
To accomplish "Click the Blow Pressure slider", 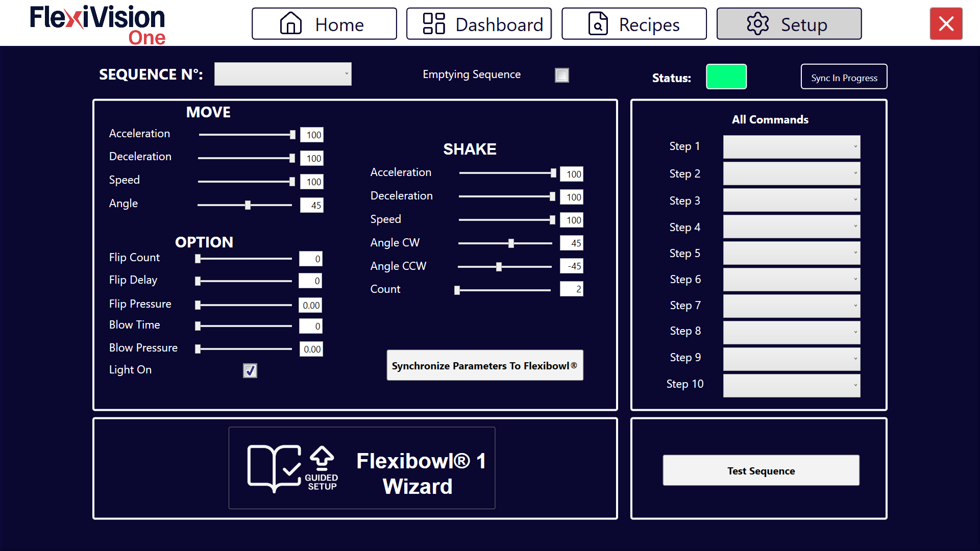I will coord(243,349).
